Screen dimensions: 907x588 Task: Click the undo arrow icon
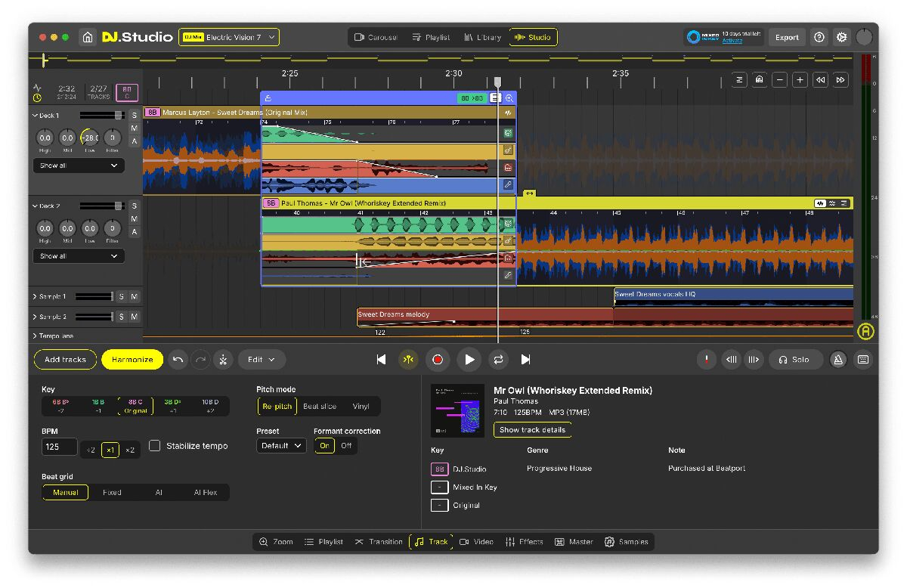(x=178, y=360)
